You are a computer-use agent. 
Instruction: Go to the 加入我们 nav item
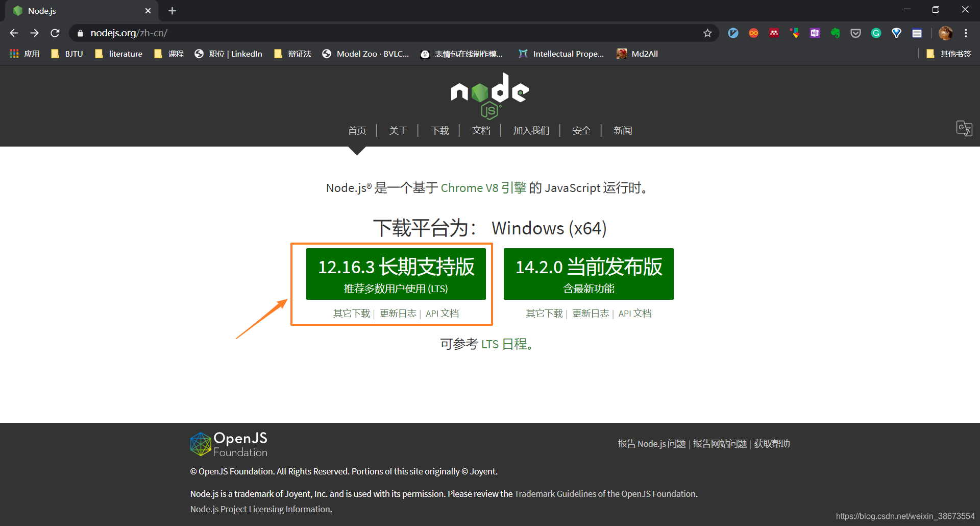pos(531,131)
